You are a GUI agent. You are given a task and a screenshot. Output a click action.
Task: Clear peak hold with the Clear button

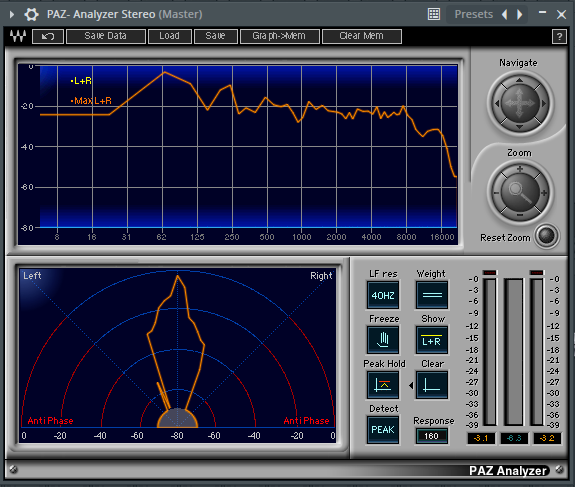pos(432,385)
